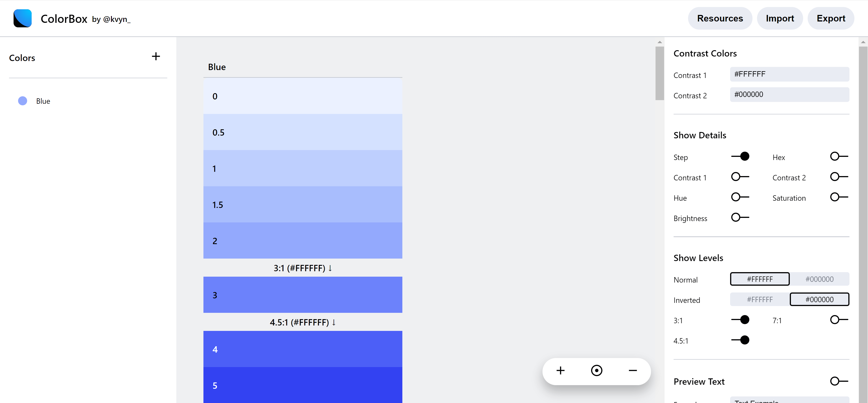Select the Blue color dot in sidebar
The width and height of the screenshot is (868, 403).
23,101
